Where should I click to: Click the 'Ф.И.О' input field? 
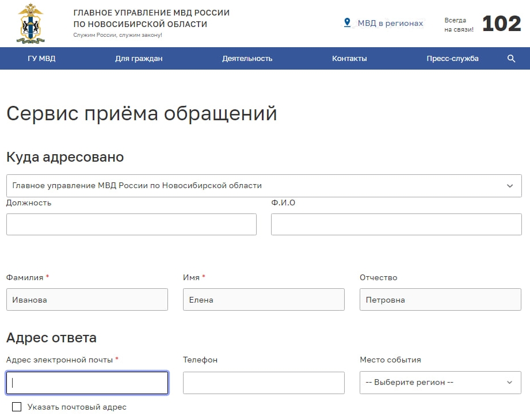tap(396, 224)
